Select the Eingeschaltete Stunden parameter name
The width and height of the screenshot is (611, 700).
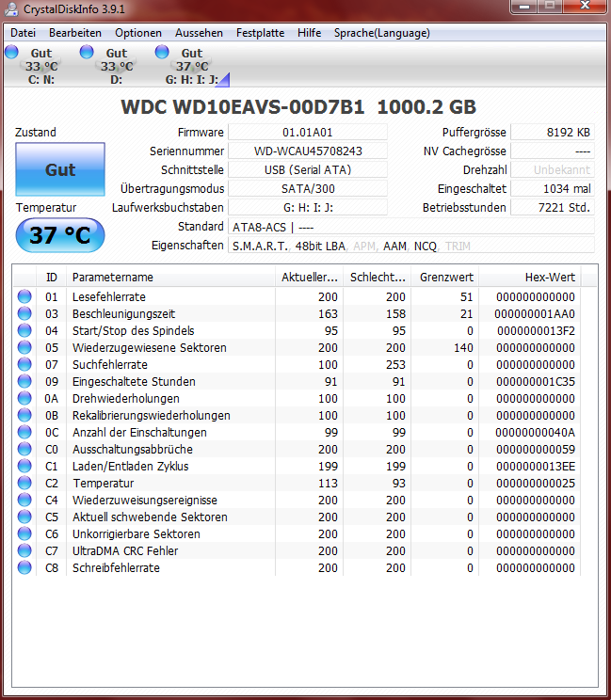(x=134, y=382)
